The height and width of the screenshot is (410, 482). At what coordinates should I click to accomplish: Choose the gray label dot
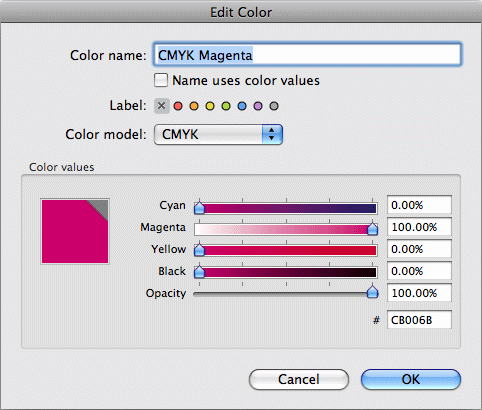(x=274, y=106)
